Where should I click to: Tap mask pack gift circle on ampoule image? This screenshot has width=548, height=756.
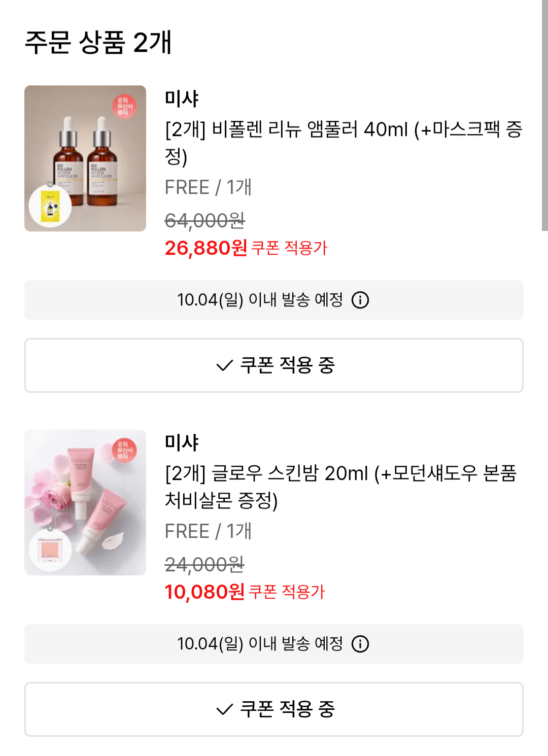click(50, 206)
